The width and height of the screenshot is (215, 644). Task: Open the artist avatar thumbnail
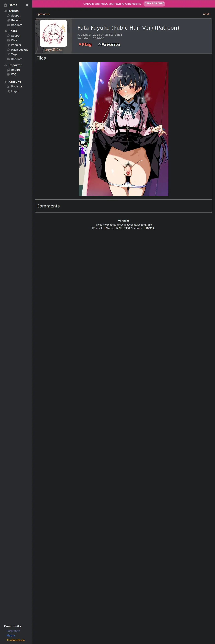53,33
